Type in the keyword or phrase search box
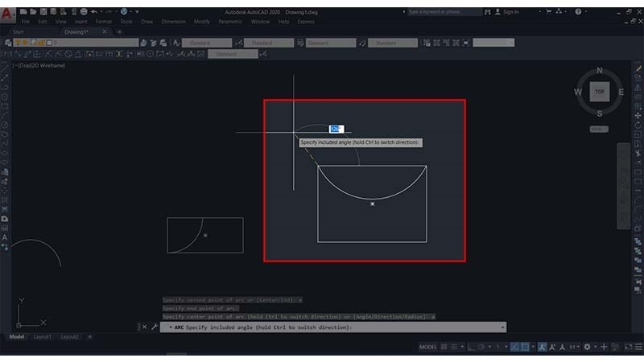The height and width of the screenshot is (362, 644). tap(444, 12)
